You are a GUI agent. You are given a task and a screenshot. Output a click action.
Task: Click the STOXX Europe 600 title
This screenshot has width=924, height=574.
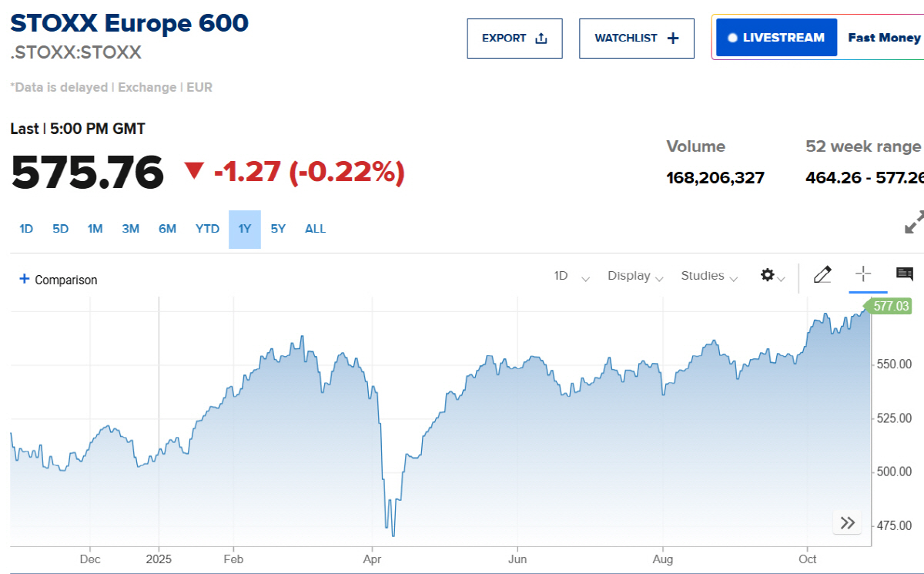[x=129, y=23]
